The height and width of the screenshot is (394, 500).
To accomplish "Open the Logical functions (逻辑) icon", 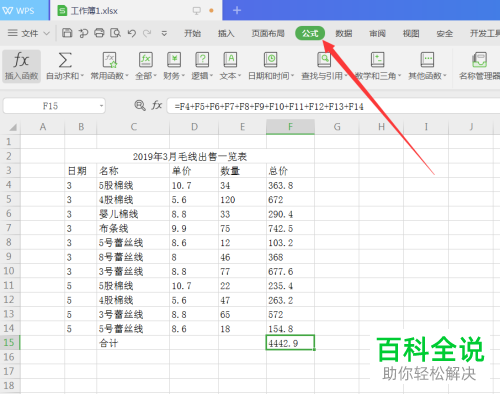I will pyautogui.click(x=202, y=60).
